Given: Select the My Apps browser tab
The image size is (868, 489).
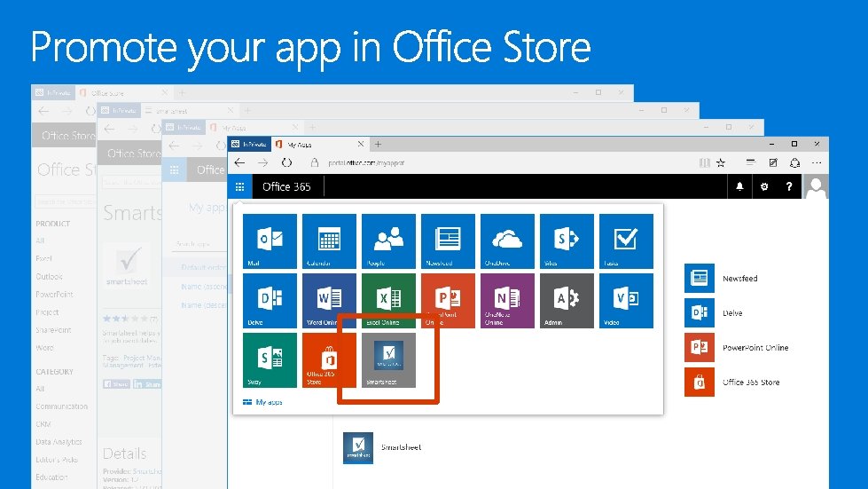Looking at the screenshot, I should point(321,144).
